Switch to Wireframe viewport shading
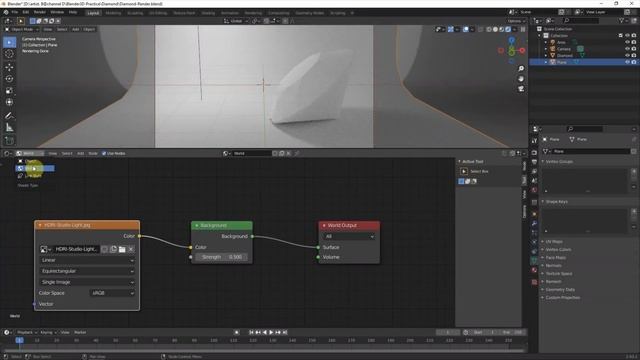 pos(489,29)
